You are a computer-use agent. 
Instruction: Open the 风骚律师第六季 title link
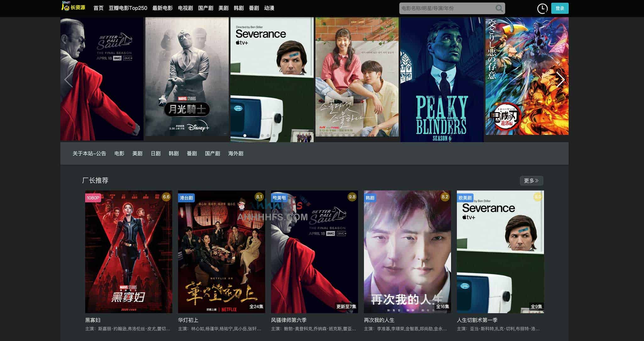click(x=289, y=320)
